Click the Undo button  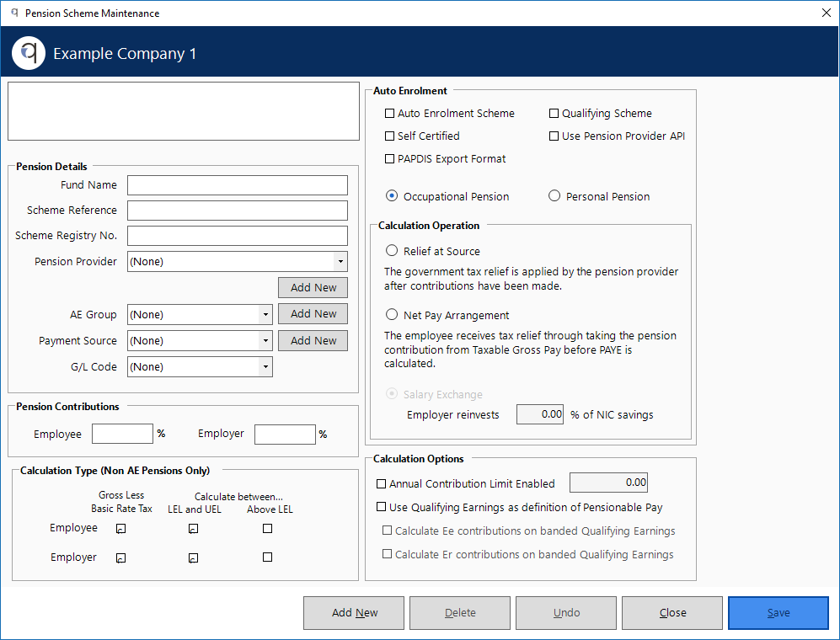[x=566, y=613]
